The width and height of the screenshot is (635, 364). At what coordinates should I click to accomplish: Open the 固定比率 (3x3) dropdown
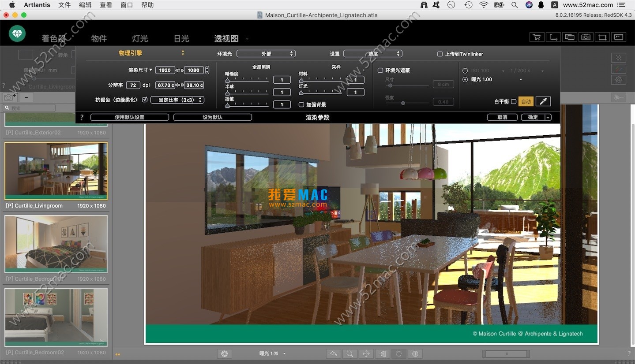click(x=177, y=100)
